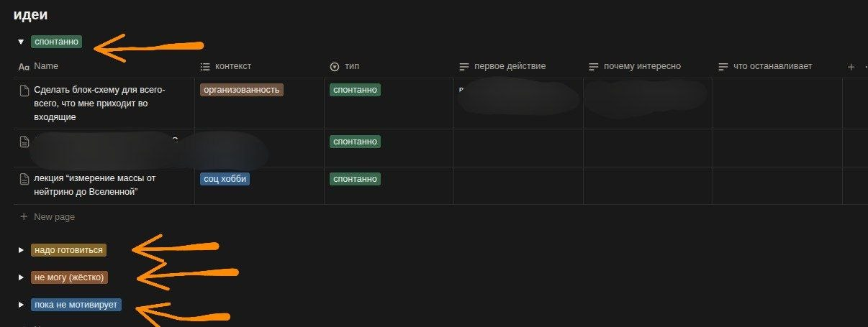868x327 pixels.
Task: Expand the надо готовиться group
Action: click(x=21, y=250)
